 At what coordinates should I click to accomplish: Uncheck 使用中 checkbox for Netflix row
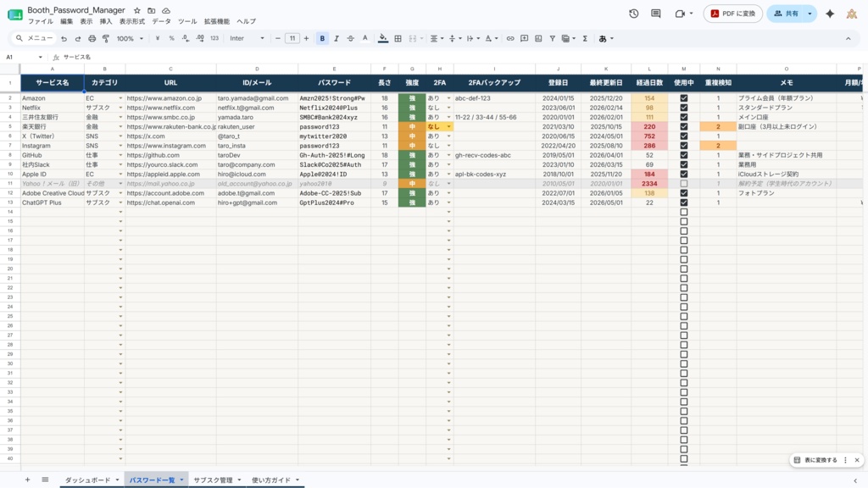tap(684, 108)
